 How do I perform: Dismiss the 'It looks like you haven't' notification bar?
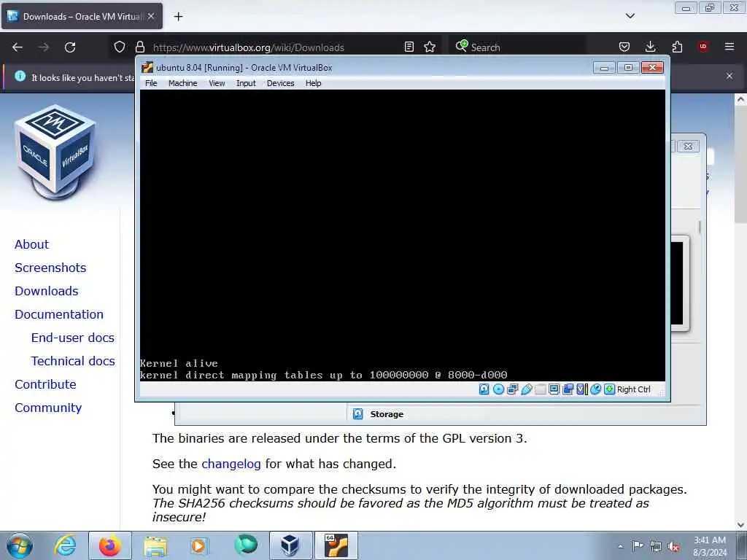pos(729,76)
